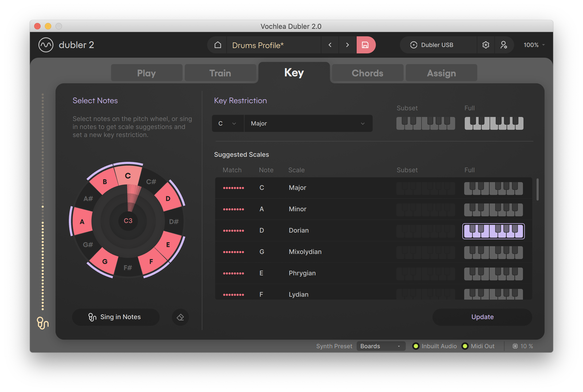Viewport: 583px width, 392px height.
Task: Choose Full keyboard for G Mixolydian row
Action: point(493,252)
